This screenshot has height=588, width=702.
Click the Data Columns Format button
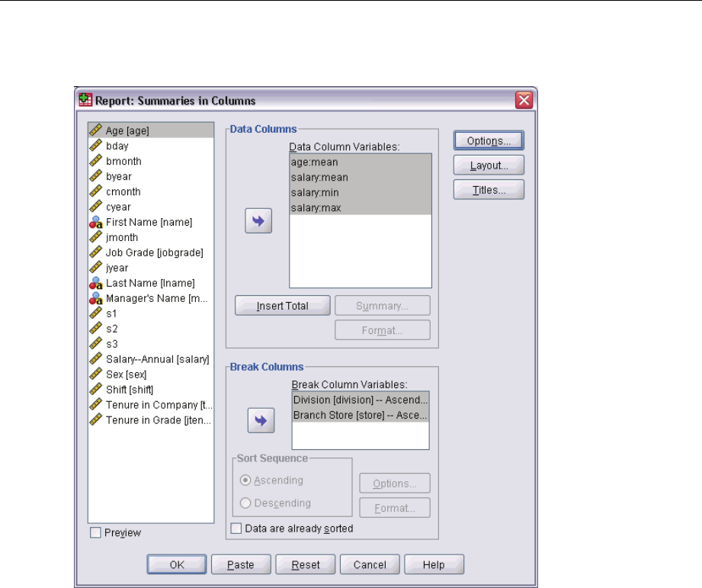point(383,330)
